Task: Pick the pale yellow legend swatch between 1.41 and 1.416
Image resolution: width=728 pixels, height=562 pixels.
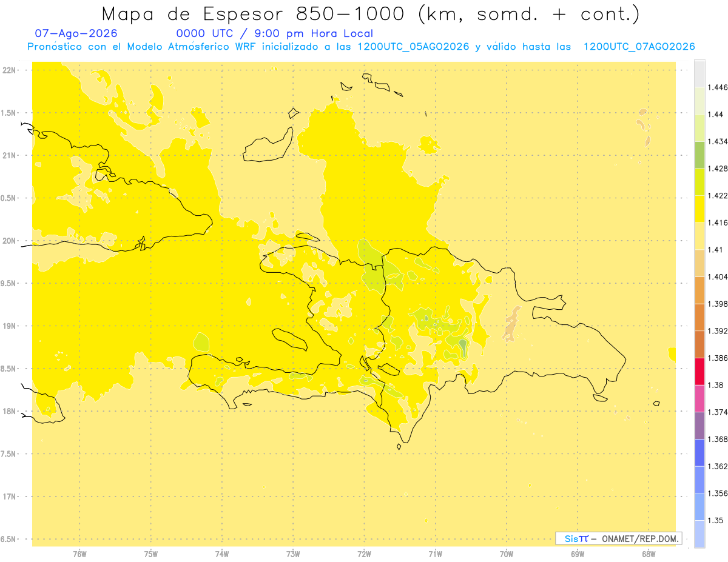Action: point(699,236)
